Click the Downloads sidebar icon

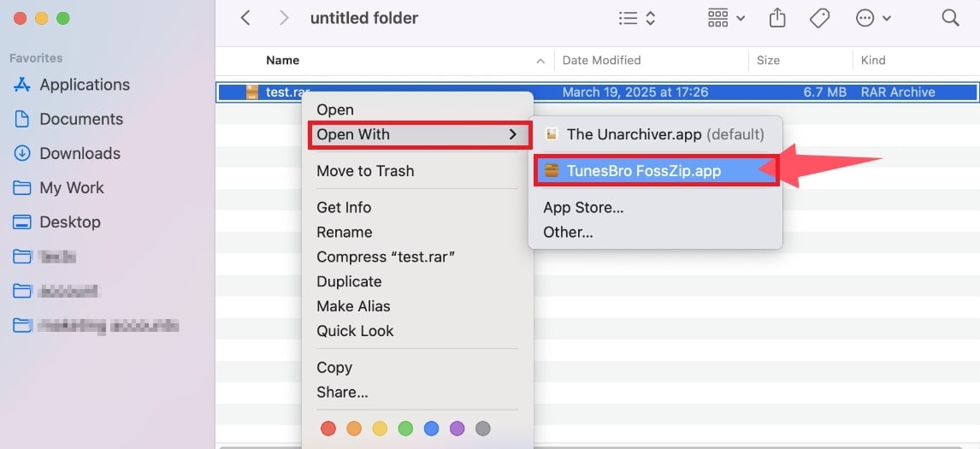22,153
